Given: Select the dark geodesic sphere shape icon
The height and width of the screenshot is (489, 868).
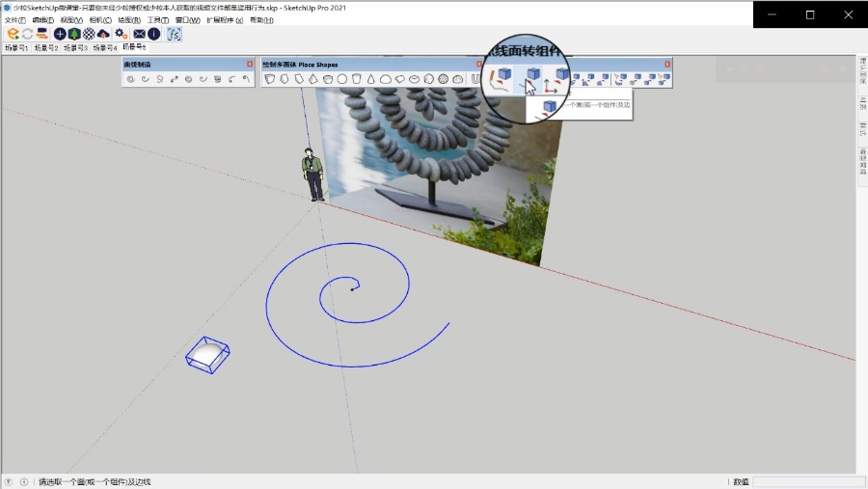Looking at the screenshot, I should tap(443, 79).
